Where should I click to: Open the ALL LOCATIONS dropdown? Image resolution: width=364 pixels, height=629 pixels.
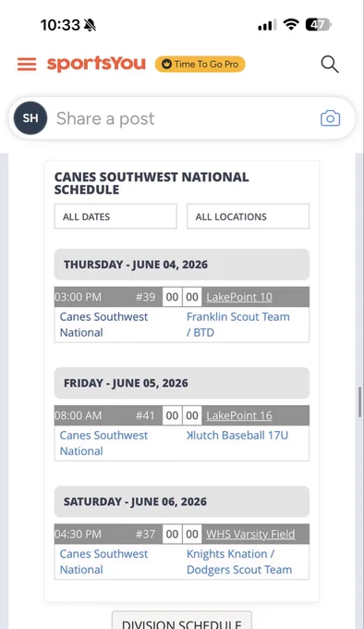point(249,216)
